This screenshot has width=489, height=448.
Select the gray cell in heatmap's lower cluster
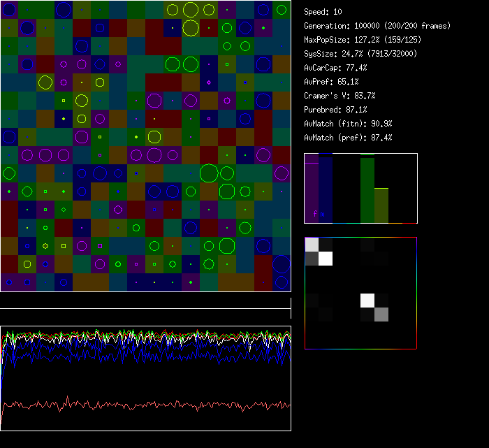[x=381, y=315]
